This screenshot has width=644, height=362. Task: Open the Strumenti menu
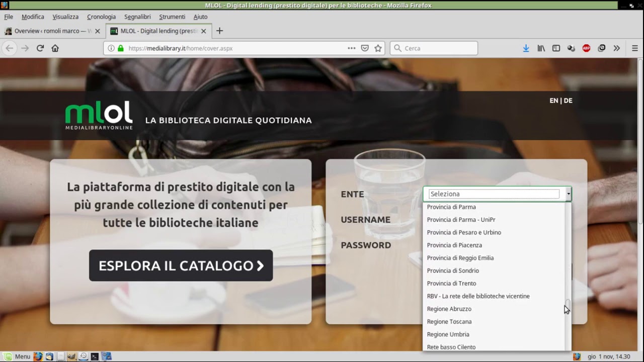click(x=172, y=17)
